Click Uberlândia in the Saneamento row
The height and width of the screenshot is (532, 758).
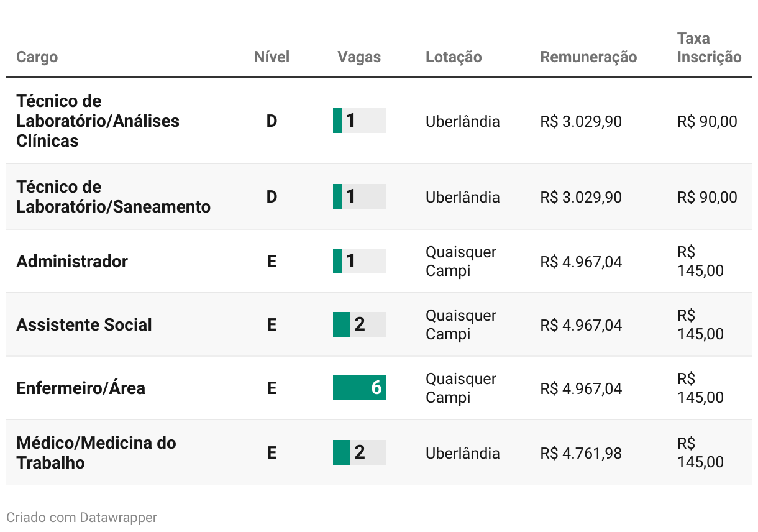(462, 197)
